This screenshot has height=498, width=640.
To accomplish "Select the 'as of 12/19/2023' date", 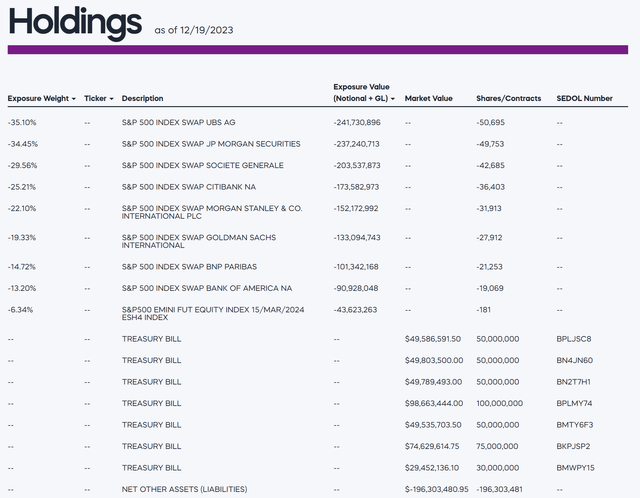I will pyautogui.click(x=194, y=30).
